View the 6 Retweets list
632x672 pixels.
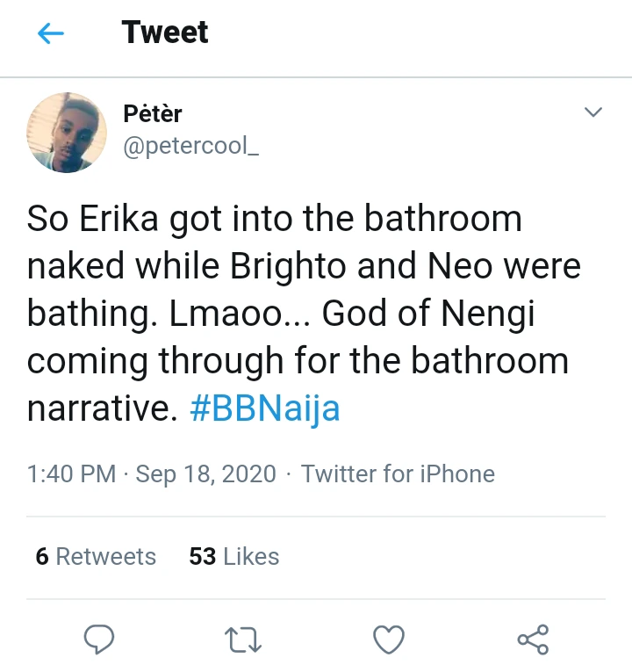[96, 556]
